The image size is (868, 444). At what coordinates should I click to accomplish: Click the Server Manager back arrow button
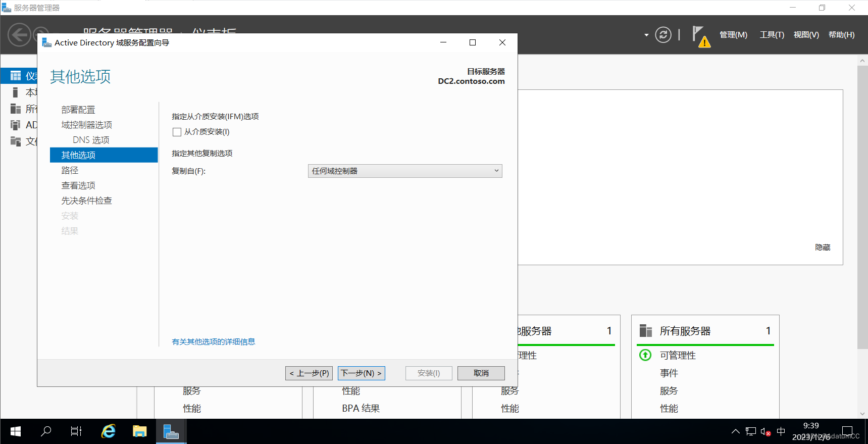coord(20,35)
